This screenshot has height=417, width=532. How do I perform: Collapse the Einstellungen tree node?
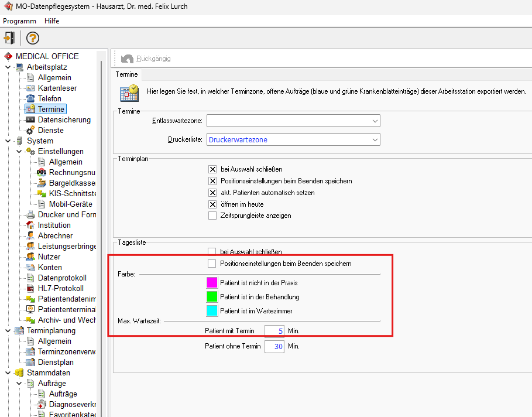click(19, 151)
